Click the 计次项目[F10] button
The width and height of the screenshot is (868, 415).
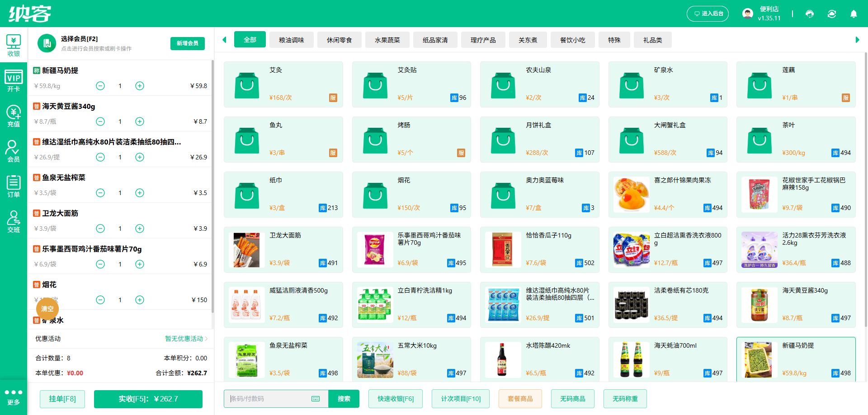[461, 399]
